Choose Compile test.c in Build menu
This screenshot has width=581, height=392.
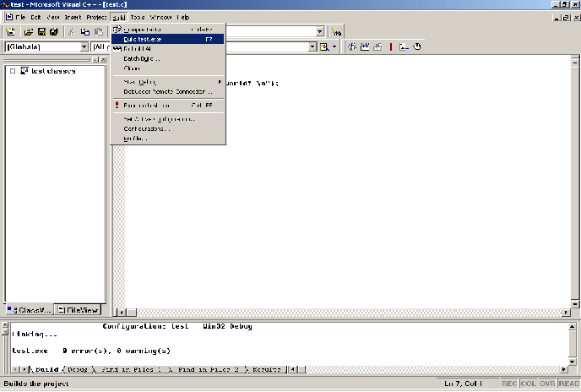[x=168, y=30]
